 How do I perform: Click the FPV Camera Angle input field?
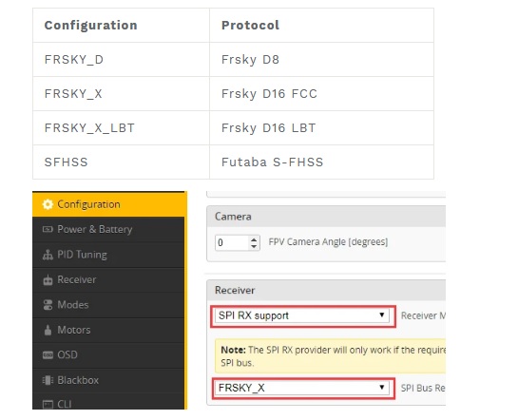click(238, 243)
